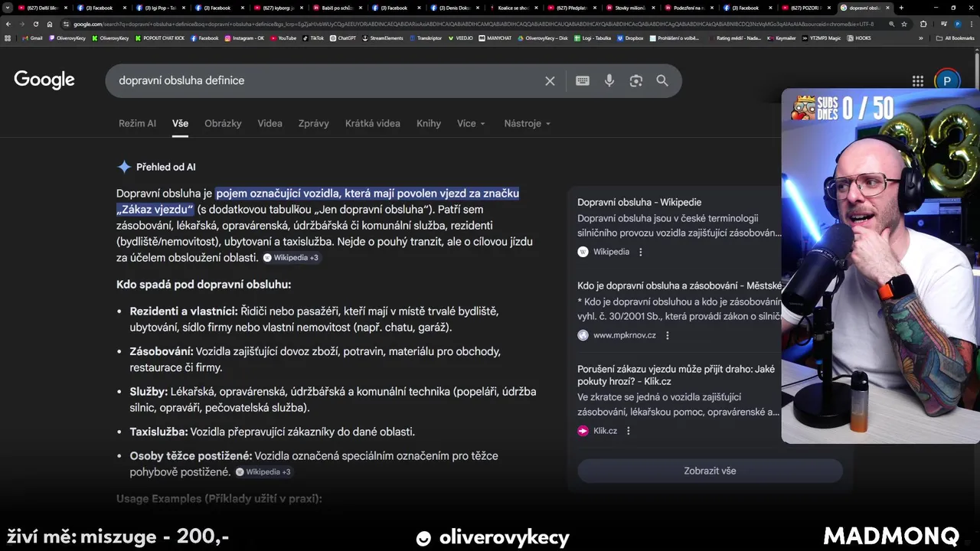Go to Google homepage via logo

(x=44, y=80)
